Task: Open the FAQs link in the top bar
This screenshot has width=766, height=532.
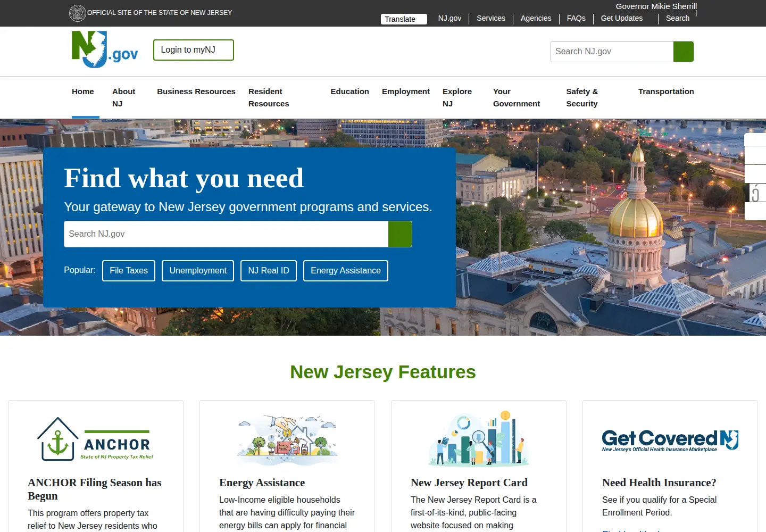Action: tap(576, 18)
